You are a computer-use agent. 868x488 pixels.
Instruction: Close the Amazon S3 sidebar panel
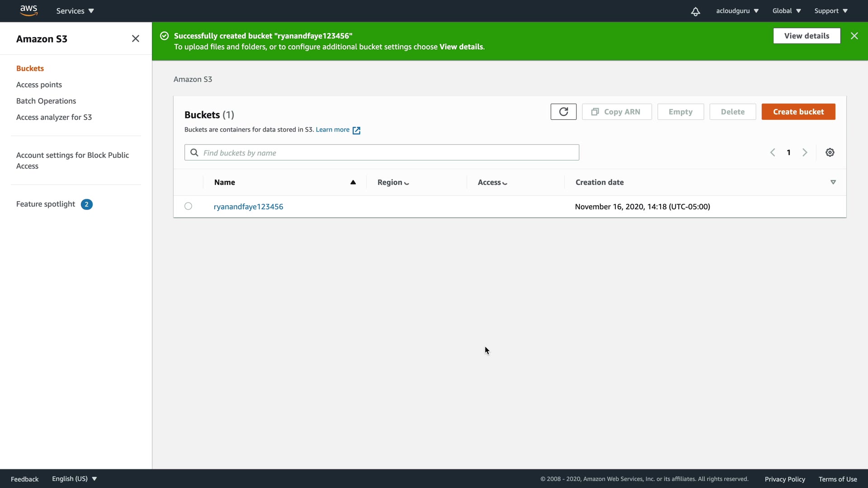(x=135, y=39)
